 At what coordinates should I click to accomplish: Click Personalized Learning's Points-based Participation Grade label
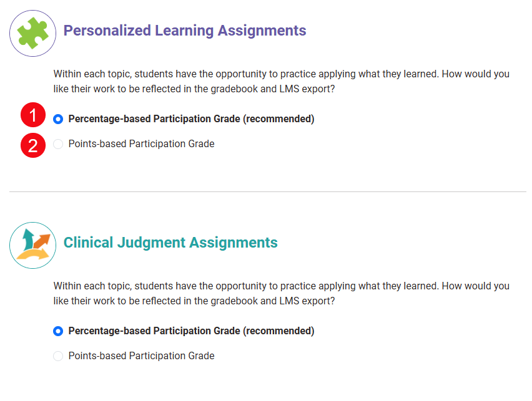[141, 144]
